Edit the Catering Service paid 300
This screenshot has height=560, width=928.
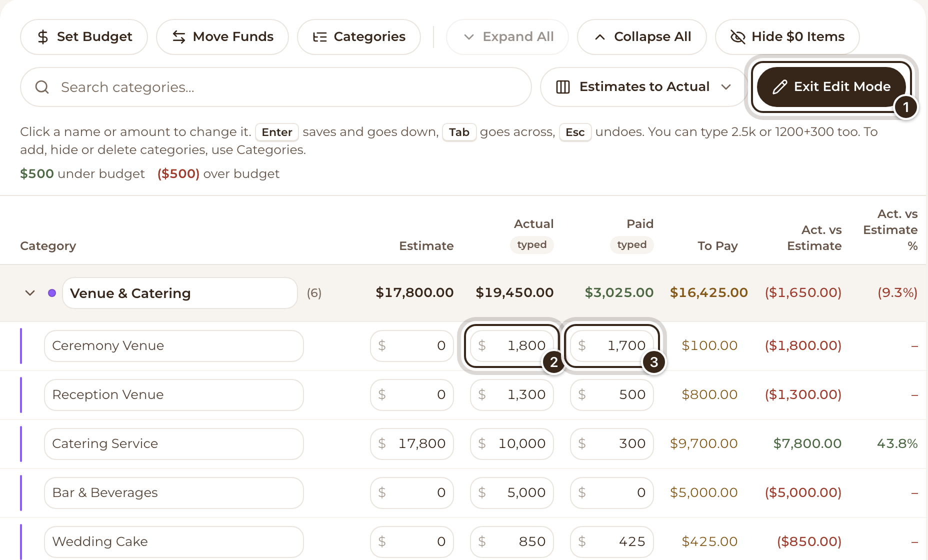click(x=612, y=444)
